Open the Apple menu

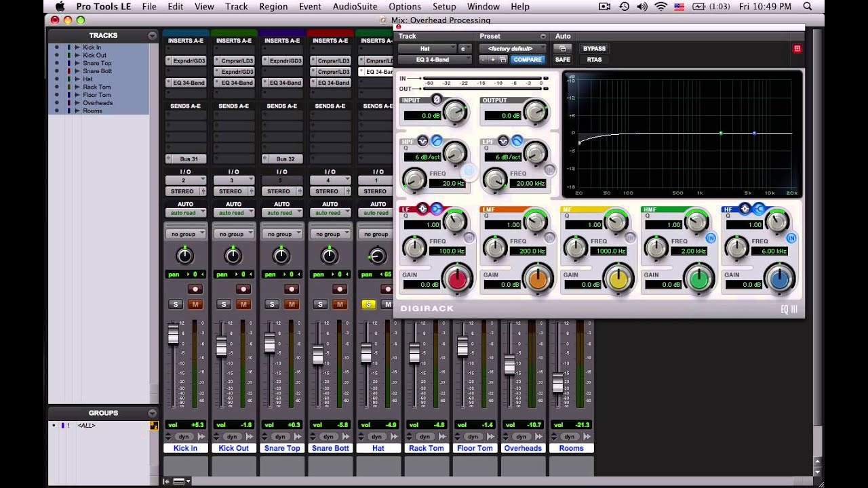[60, 7]
